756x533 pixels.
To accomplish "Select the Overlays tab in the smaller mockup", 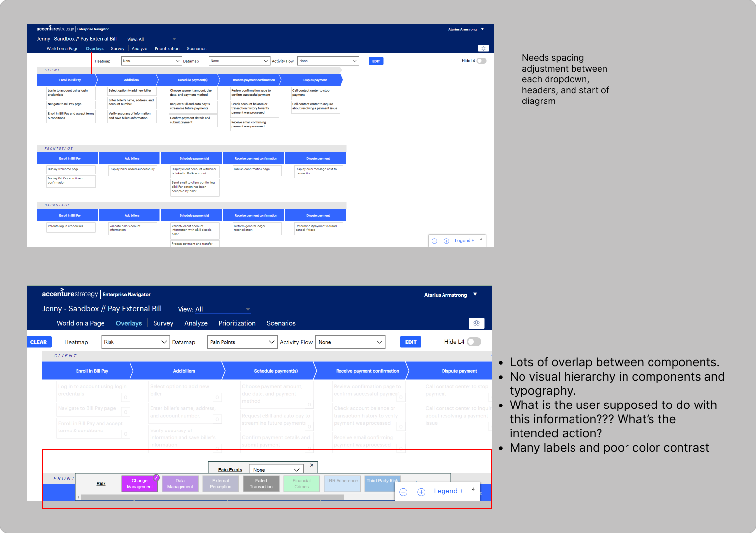I will [x=95, y=49].
